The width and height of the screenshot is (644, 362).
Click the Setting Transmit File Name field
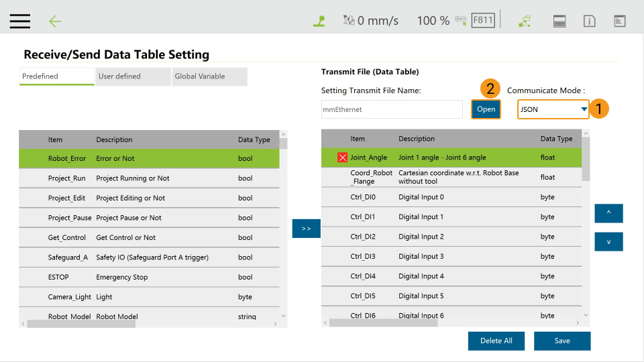(x=392, y=109)
